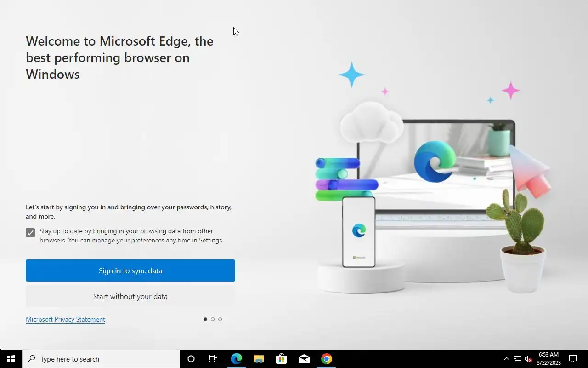Open Microsoft Store from taskbar
Image resolution: width=588 pixels, height=368 pixels.
(x=282, y=359)
